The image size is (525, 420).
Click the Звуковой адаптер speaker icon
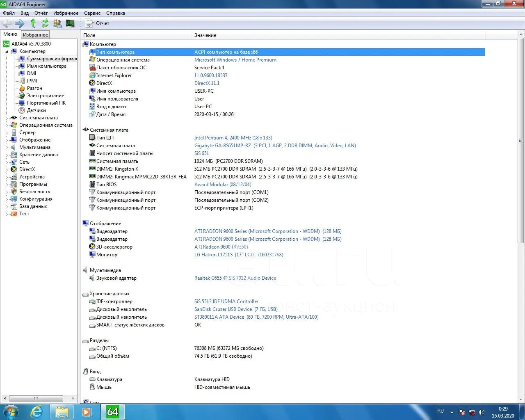[x=92, y=278]
